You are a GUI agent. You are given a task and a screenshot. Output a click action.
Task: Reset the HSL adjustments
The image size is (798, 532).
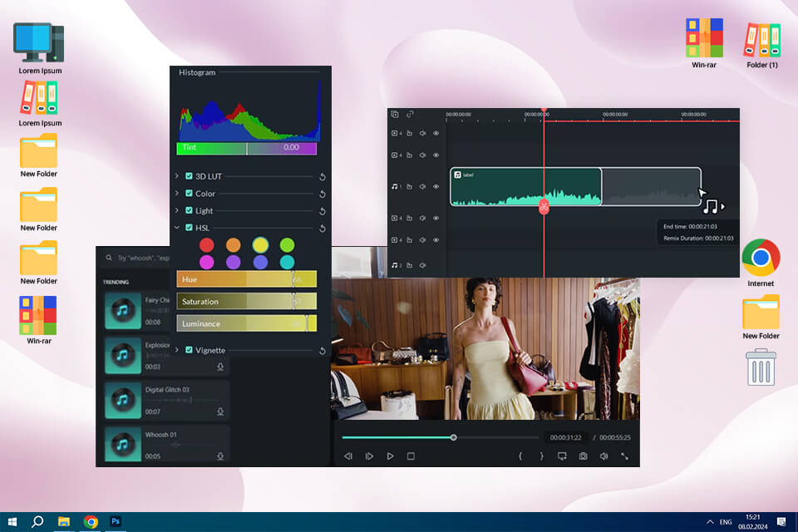click(323, 229)
